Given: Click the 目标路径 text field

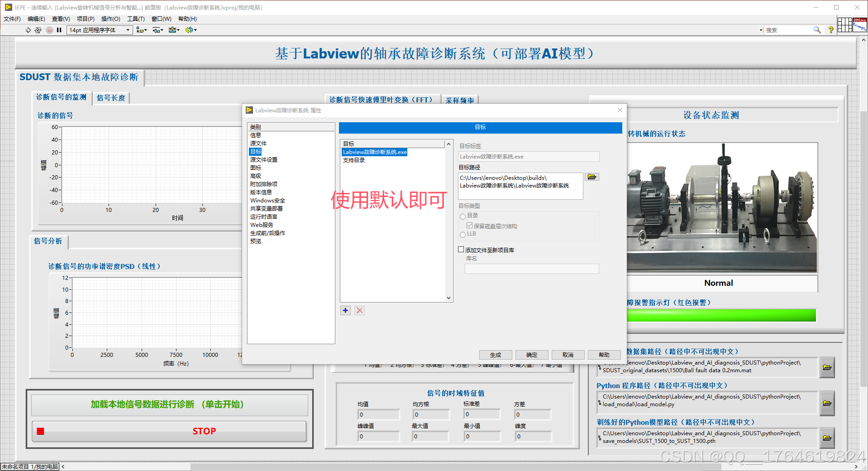Looking at the screenshot, I should pyautogui.click(x=520, y=186).
